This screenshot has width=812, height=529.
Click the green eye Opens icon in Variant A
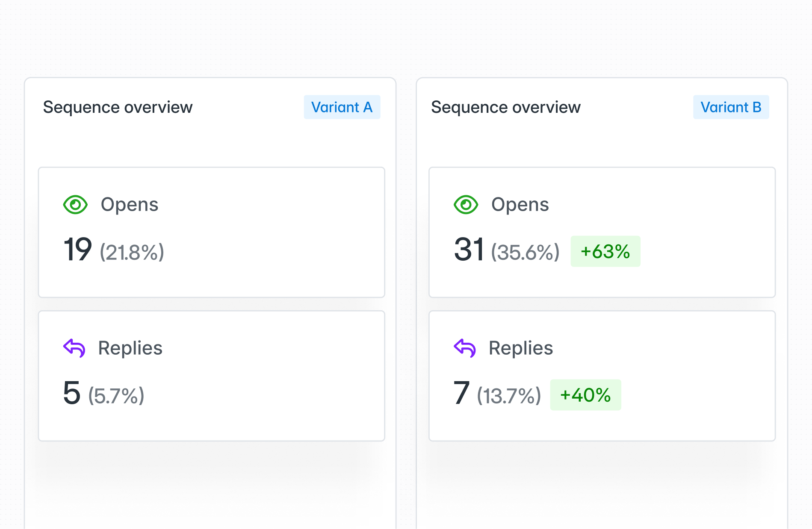[75, 205]
